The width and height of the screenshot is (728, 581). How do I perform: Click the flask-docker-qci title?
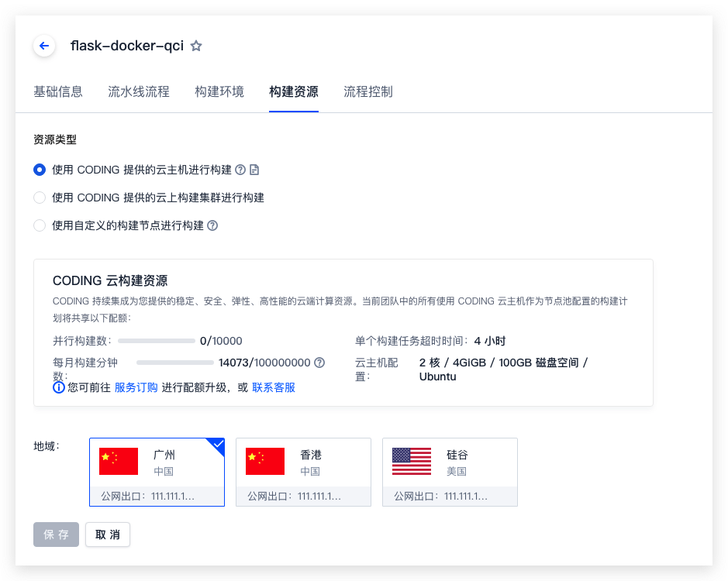tap(127, 46)
